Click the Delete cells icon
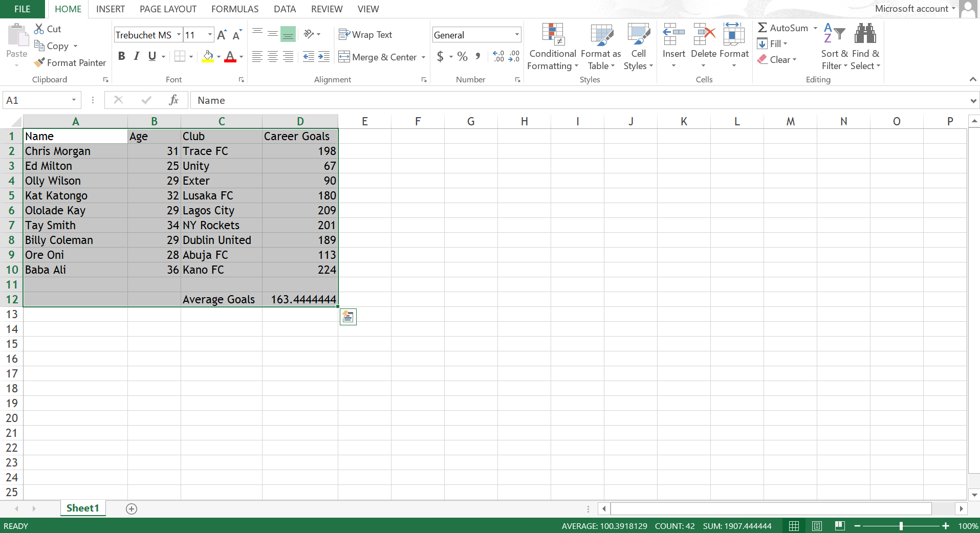Viewport: 980px width, 533px height. [x=704, y=34]
